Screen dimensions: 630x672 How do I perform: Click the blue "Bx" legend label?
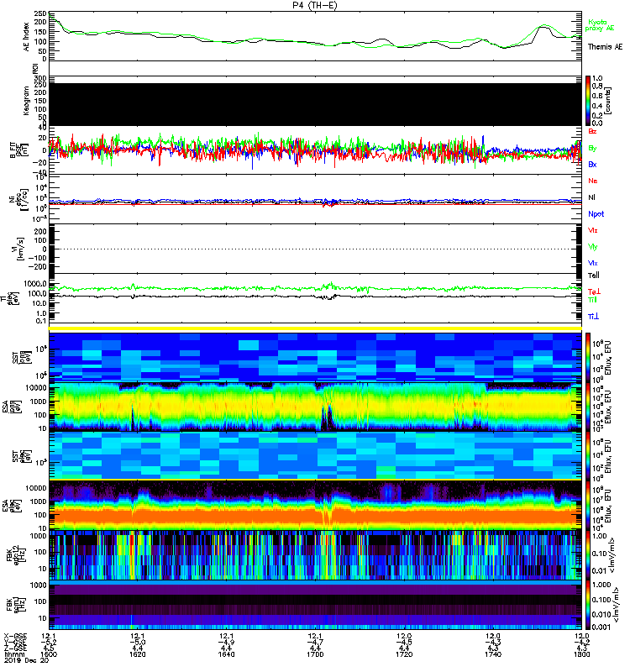592,164
